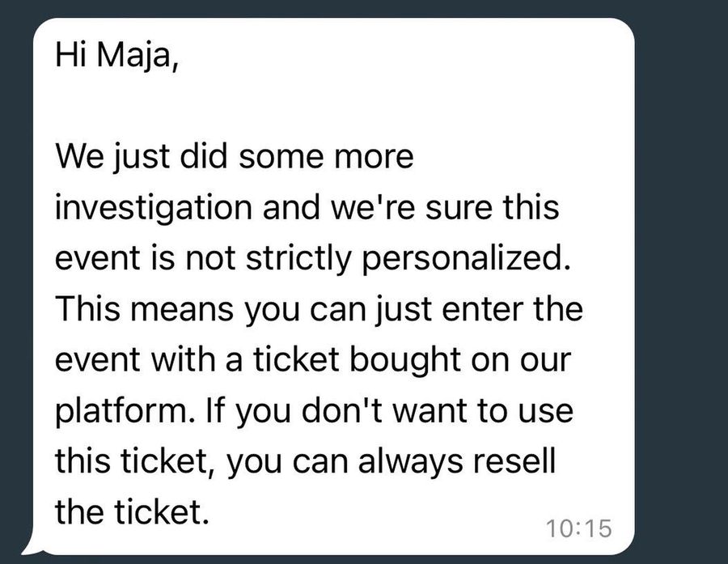Click "We just did some more" line
Image resolution: width=728 pixels, height=564 pixels.
click(235, 158)
